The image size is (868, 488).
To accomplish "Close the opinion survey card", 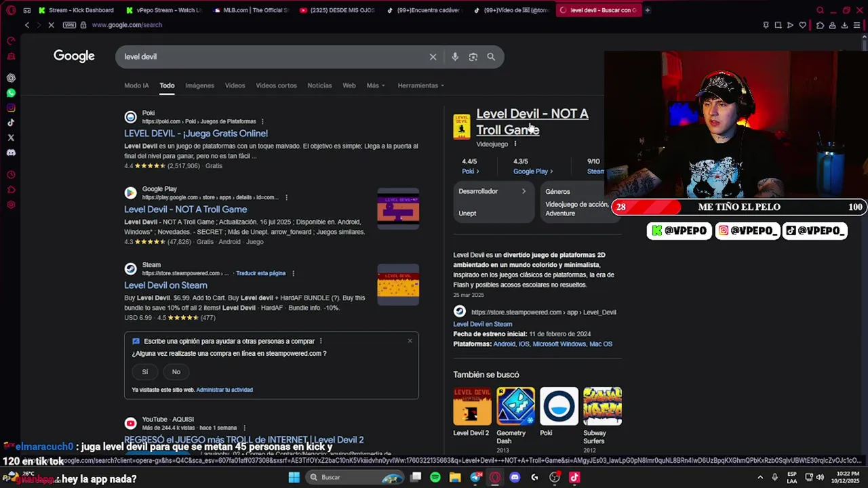I will (x=410, y=340).
